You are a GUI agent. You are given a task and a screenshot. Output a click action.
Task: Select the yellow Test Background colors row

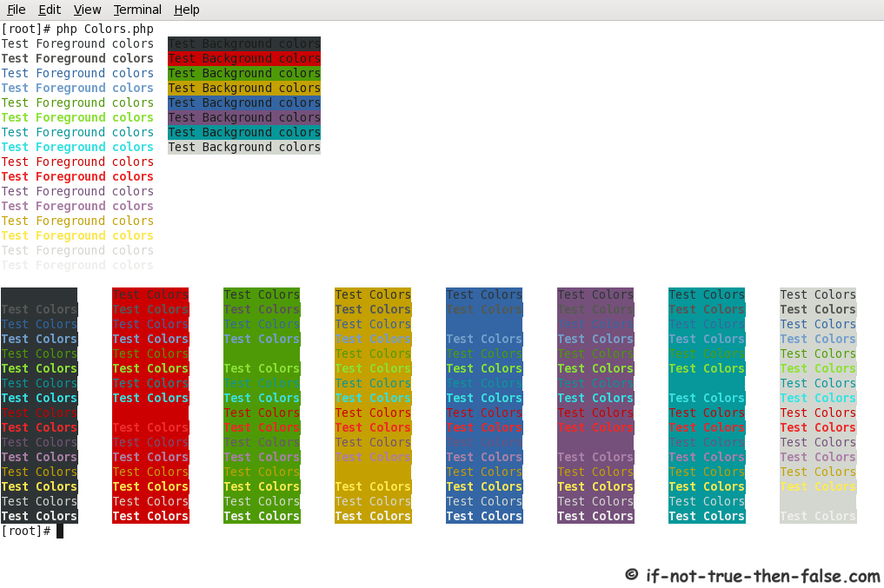point(244,88)
